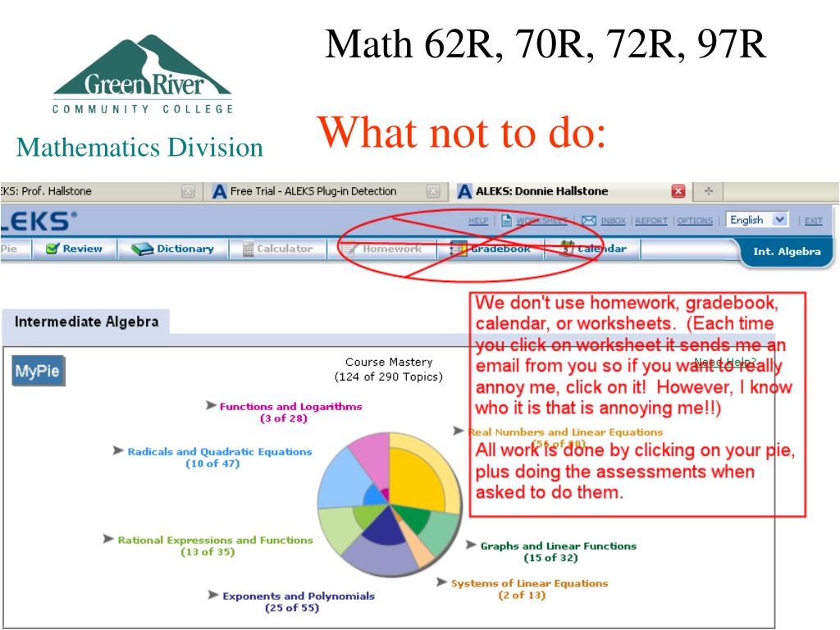Screen dimensions: 840x630
Task: Click the ALEKS icon on Donnie Hallstone tab
Action: point(464,191)
